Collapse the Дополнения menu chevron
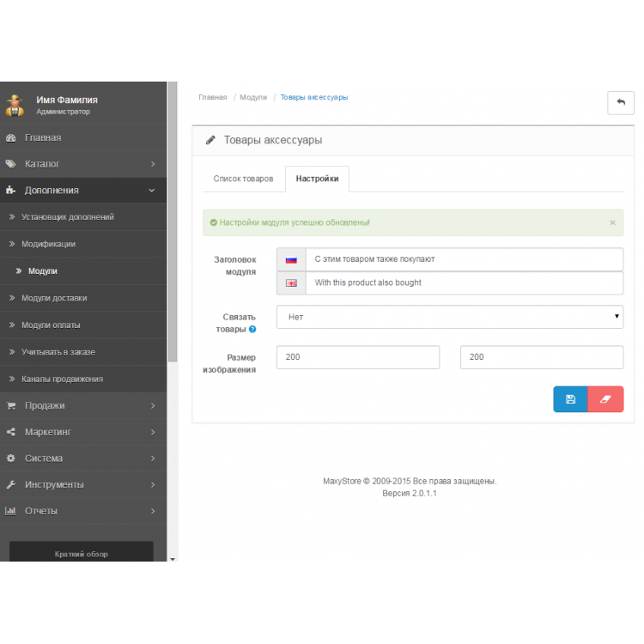 [152, 191]
